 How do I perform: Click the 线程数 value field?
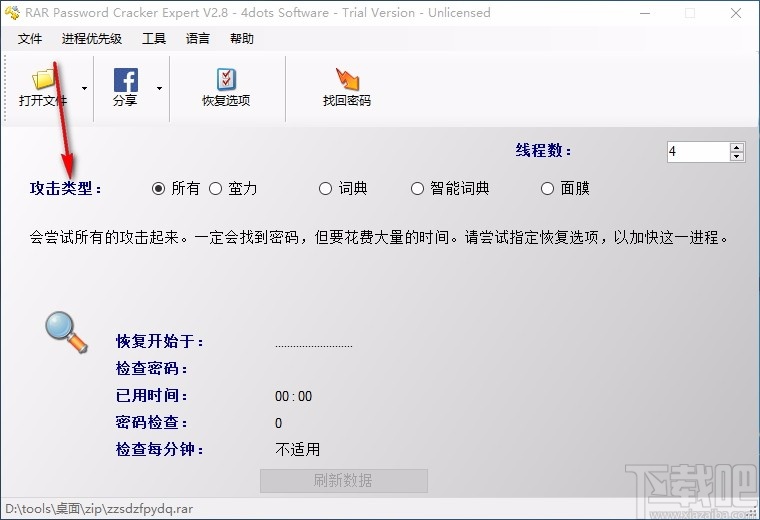698,152
